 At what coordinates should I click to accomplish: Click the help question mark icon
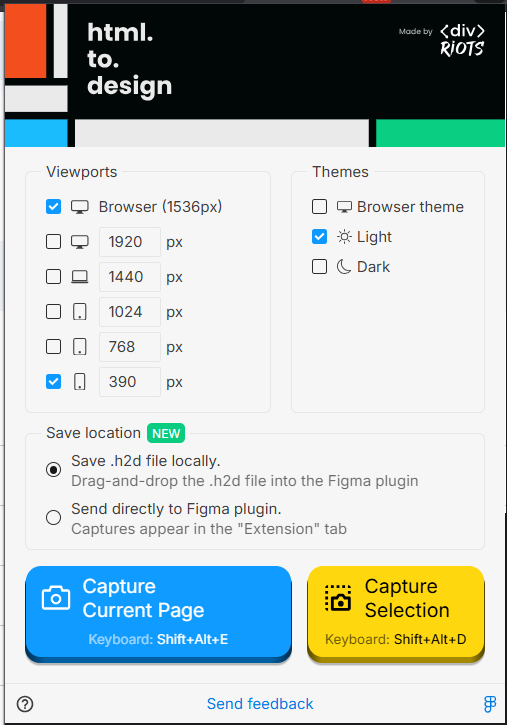click(x=25, y=704)
